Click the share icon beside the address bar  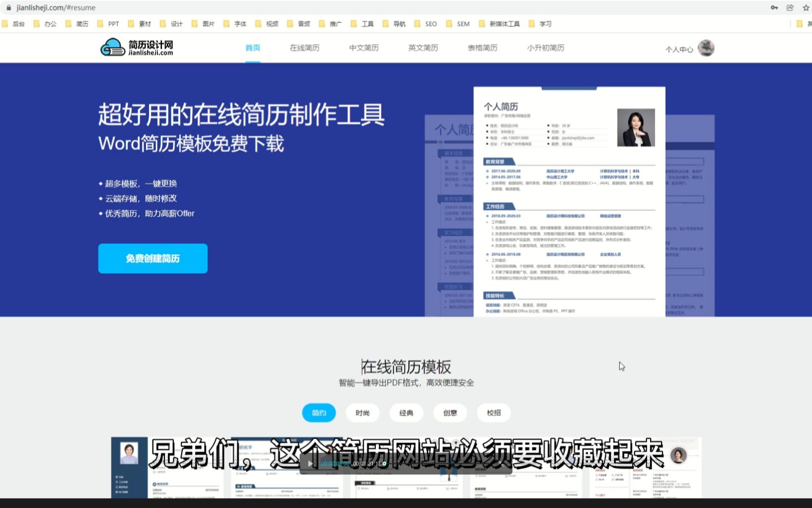point(790,7)
